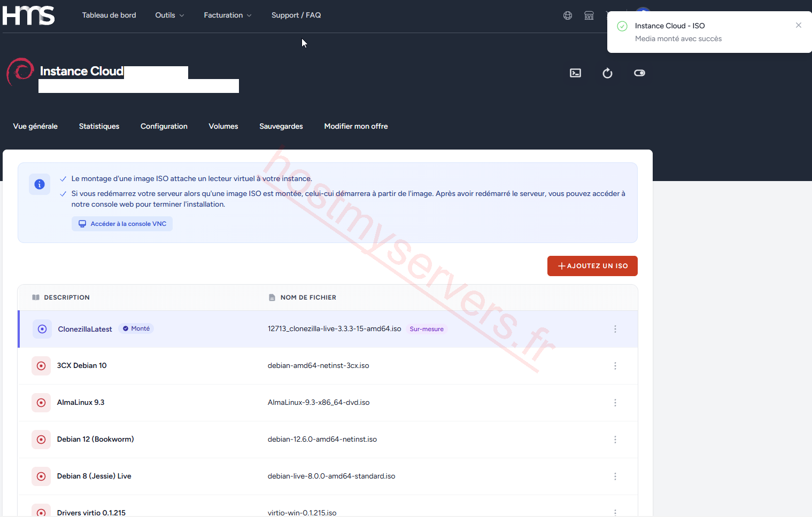Select filename AlmaLinux-9.3-x86_64-dvd.iso
The image size is (812, 517).
(x=319, y=403)
